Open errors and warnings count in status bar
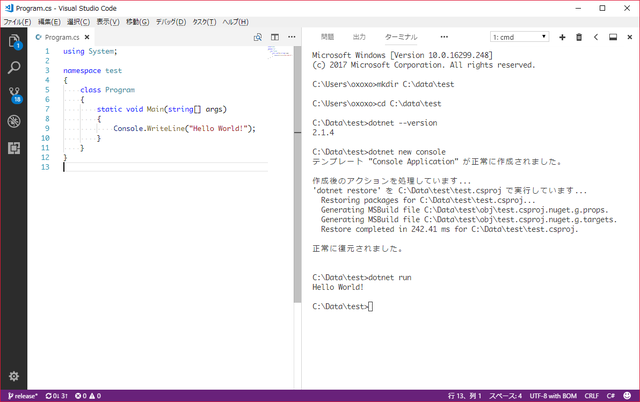The height and width of the screenshot is (402, 640). [x=88, y=396]
